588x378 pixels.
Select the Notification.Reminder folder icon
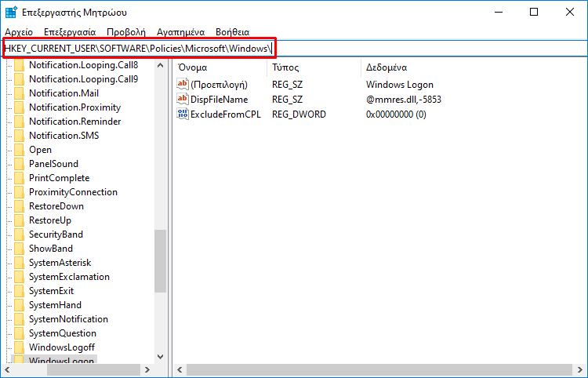(19, 122)
